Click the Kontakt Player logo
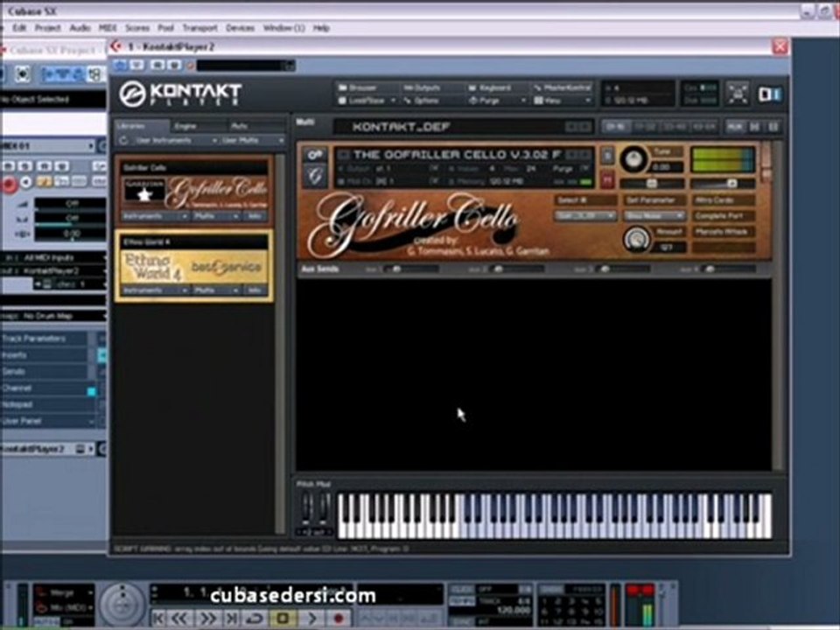This screenshot has height=630, width=840. click(180, 94)
